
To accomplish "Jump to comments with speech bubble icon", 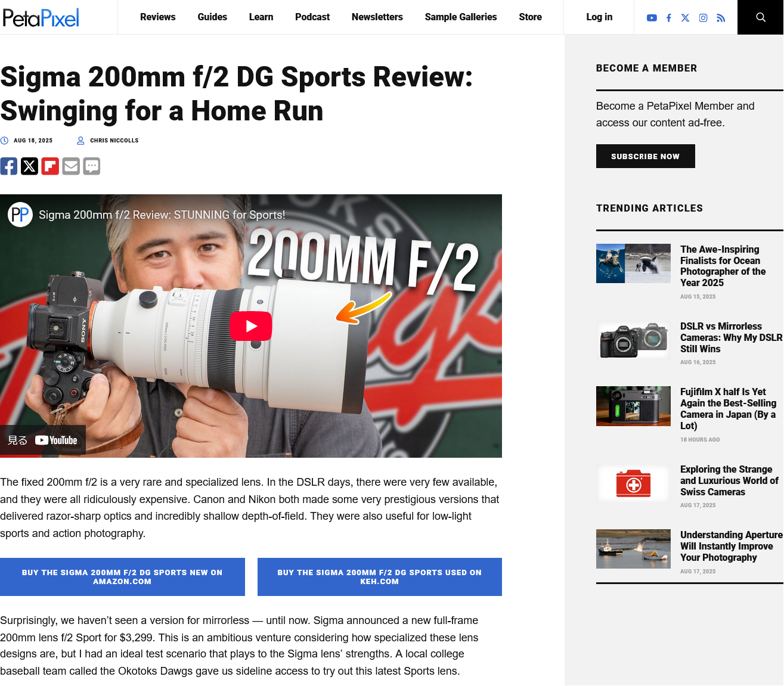I will pyautogui.click(x=92, y=166).
